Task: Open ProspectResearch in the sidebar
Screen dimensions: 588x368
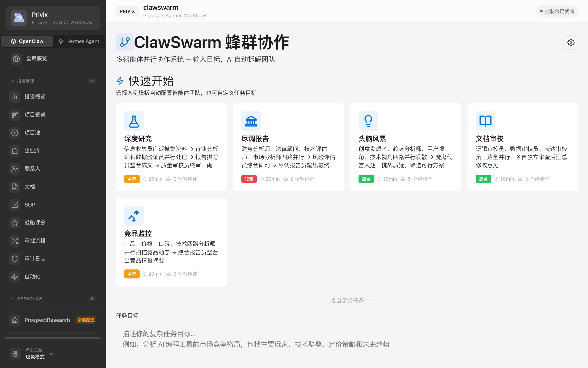Action: tap(53, 320)
